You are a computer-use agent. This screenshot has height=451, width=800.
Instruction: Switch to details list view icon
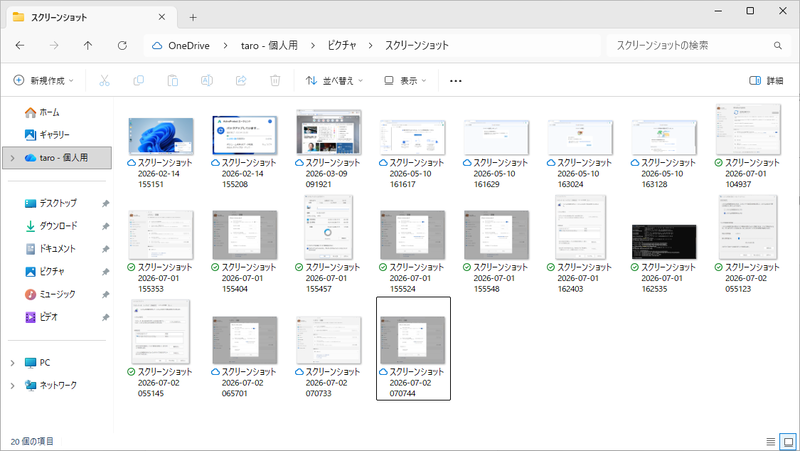[770, 441]
